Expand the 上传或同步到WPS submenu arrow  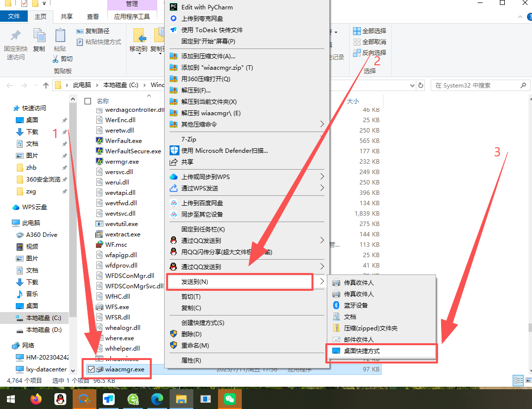322,177
